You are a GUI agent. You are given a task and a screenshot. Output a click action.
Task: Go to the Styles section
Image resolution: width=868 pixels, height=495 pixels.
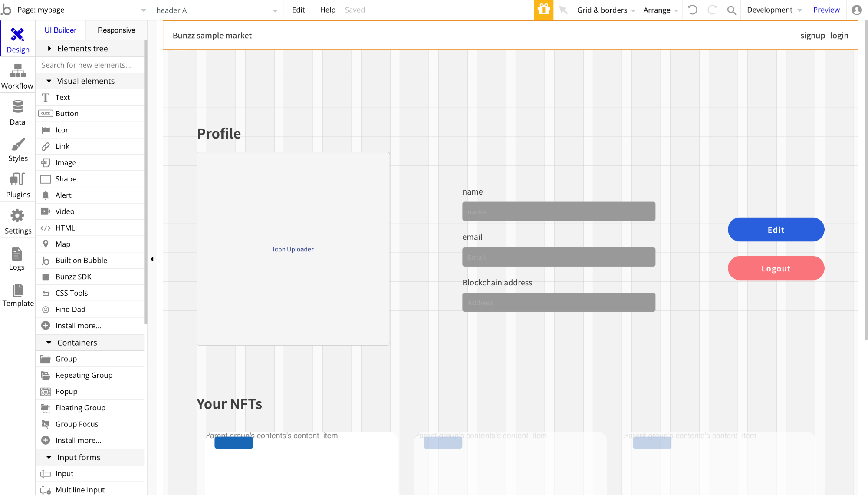[17, 149]
